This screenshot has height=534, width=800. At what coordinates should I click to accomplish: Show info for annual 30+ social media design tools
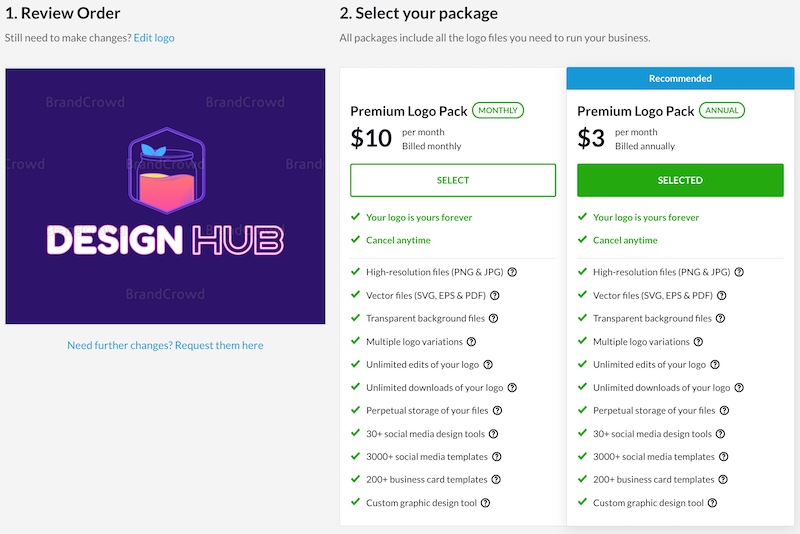(x=721, y=434)
